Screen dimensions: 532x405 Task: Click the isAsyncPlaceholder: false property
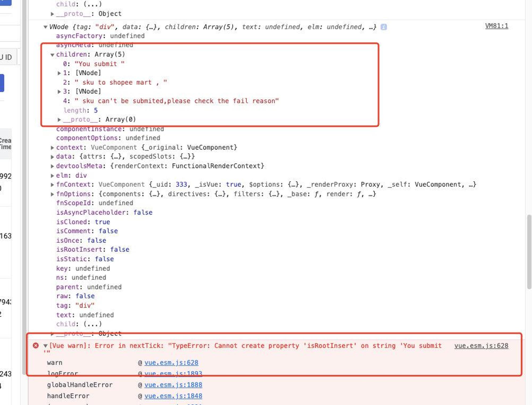(104, 212)
